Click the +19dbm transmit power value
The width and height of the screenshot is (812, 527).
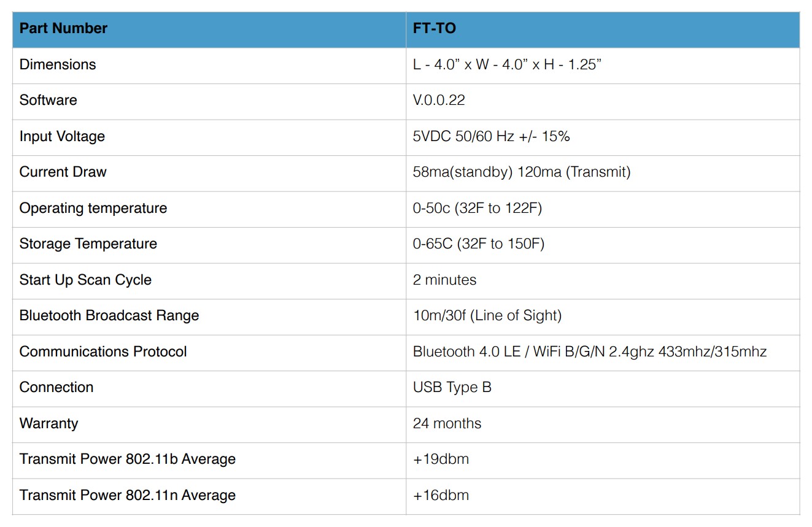tap(441, 459)
